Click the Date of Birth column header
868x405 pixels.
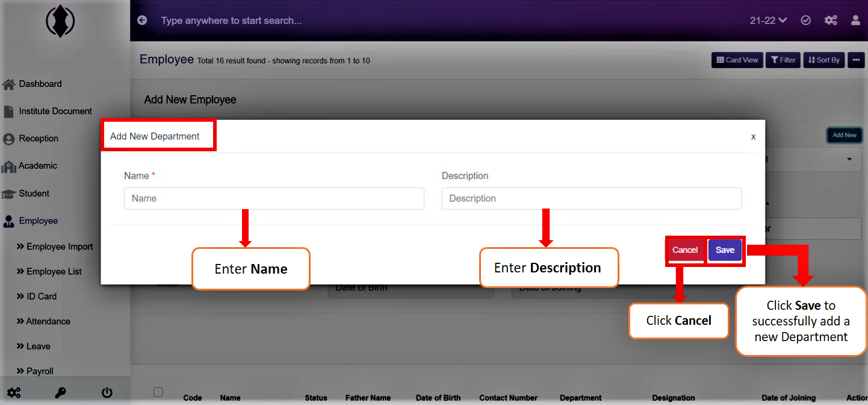click(438, 398)
